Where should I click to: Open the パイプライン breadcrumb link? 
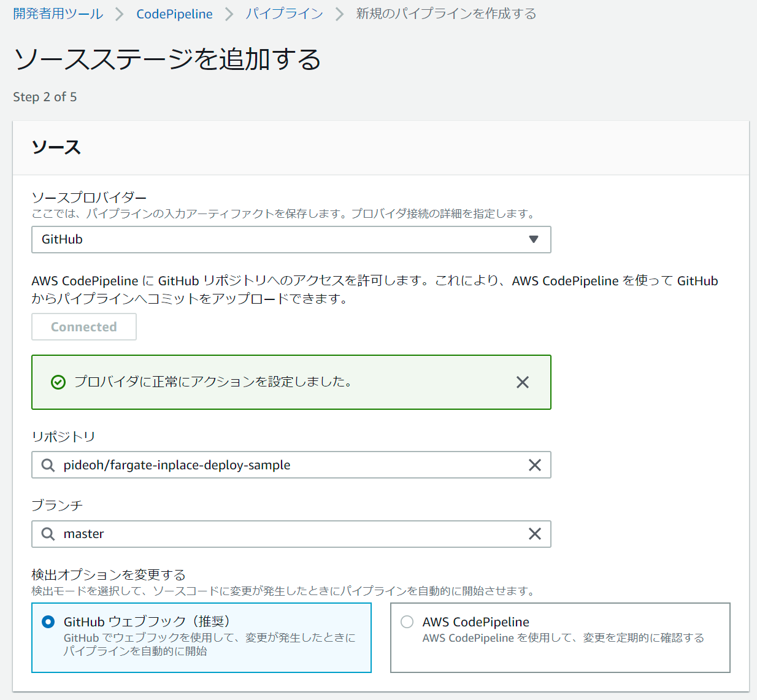(284, 13)
